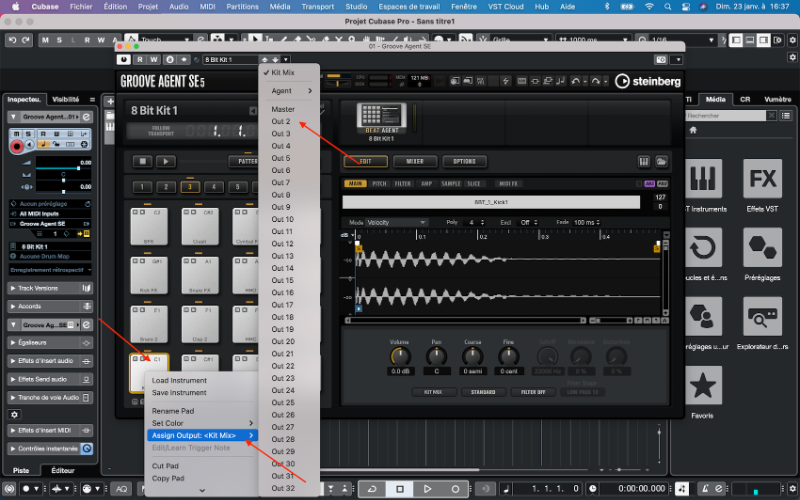The width and height of the screenshot is (800, 500).
Task: Click the OPTIONS button
Action: point(464,162)
